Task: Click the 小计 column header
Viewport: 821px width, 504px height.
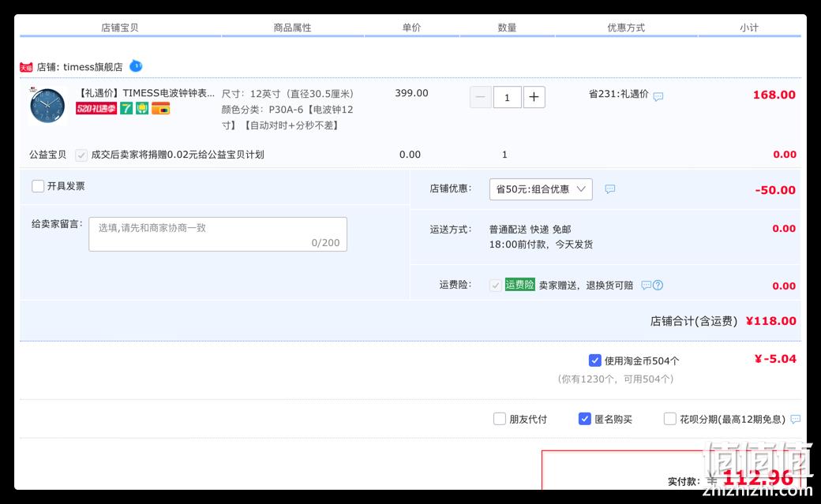Action: pyautogui.click(x=749, y=28)
